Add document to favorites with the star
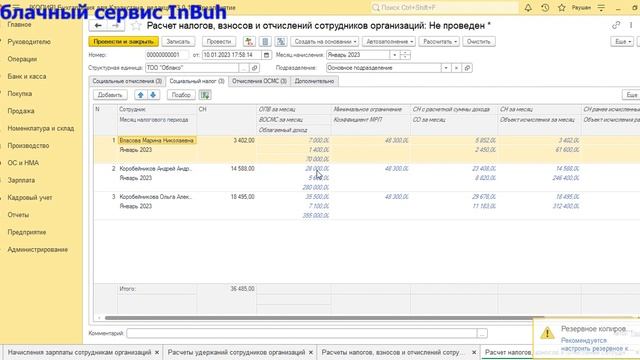This screenshot has height=360, width=640. click(136, 26)
